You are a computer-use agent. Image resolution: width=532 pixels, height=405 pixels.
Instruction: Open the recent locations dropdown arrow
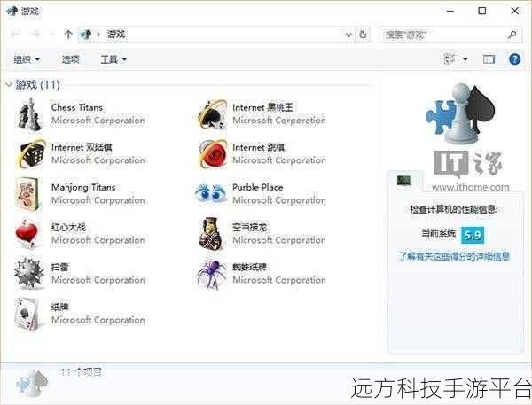pos(52,35)
